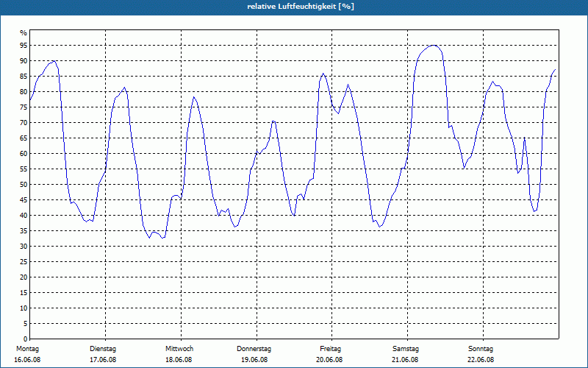Screen dimensions: 588x368
Task: Select the date label 19.06.08
Action: point(254,360)
